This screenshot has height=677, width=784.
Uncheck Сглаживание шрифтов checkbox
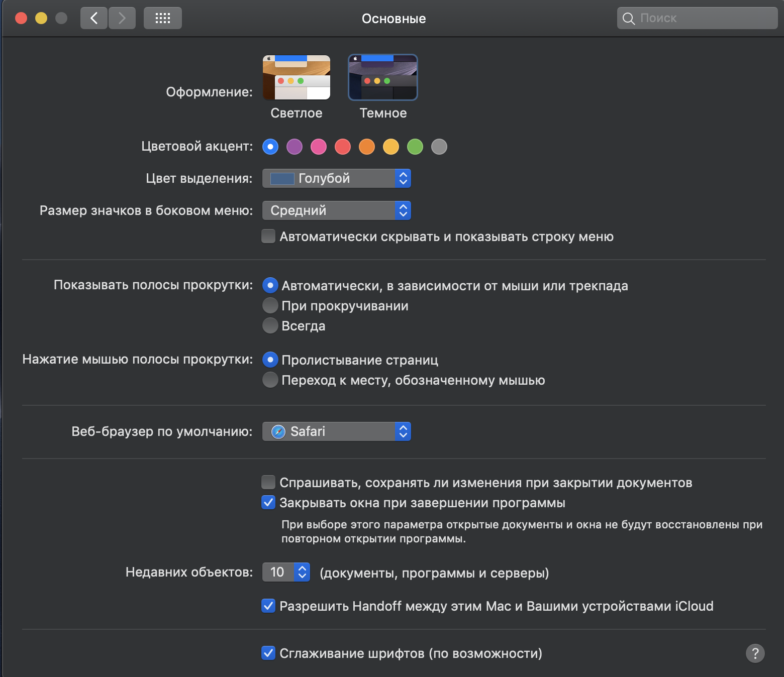point(268,653)
